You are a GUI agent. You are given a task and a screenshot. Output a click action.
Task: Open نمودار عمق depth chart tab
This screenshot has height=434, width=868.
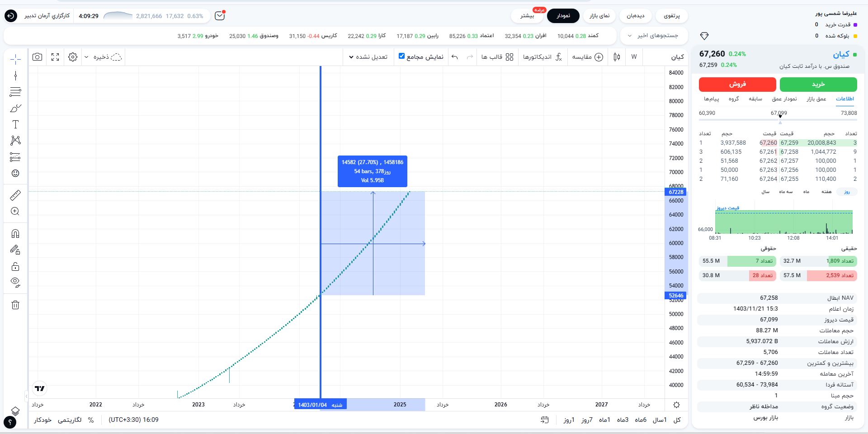(x=784, y=99)
